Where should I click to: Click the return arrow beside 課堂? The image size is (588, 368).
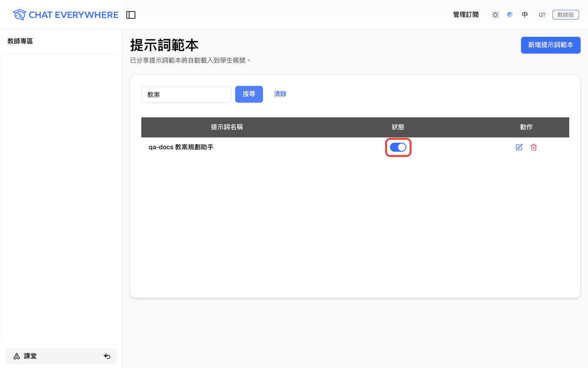[107, 356]
